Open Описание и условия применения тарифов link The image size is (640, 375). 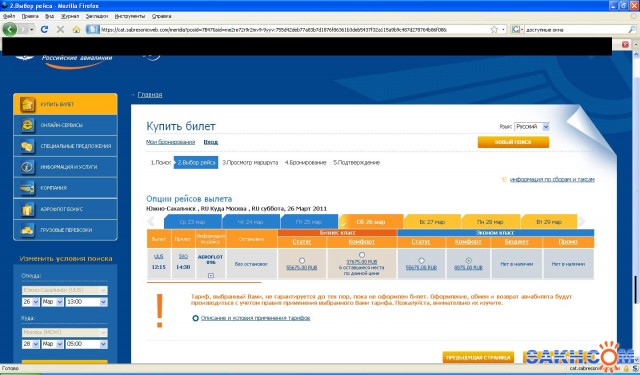tap(256, 318)
